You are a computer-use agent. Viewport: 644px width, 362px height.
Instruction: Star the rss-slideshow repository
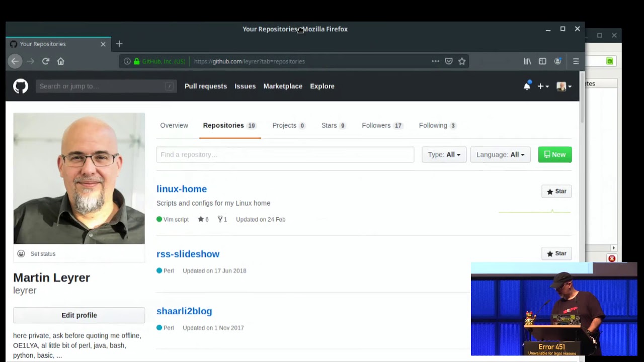(556, 253)
